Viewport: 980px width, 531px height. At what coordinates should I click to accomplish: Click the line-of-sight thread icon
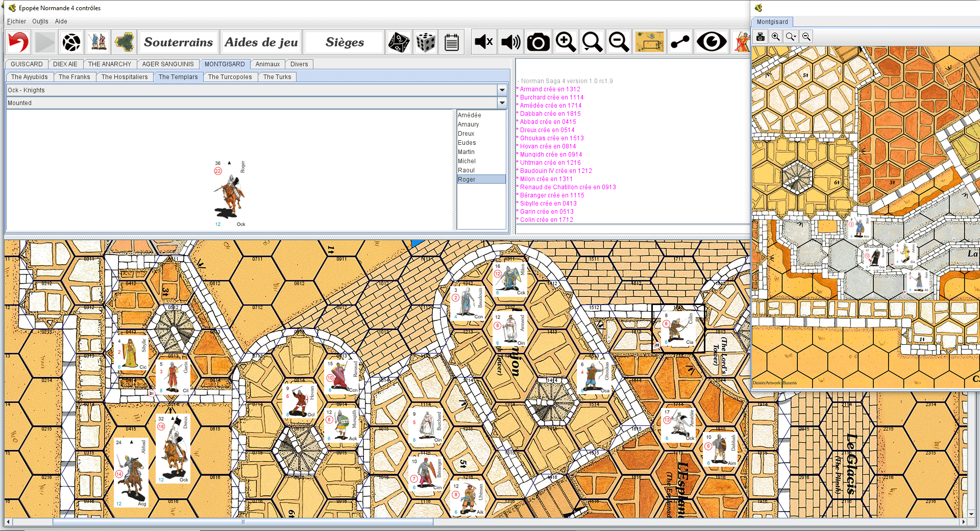pyautogui.click(x=680, y=42)
